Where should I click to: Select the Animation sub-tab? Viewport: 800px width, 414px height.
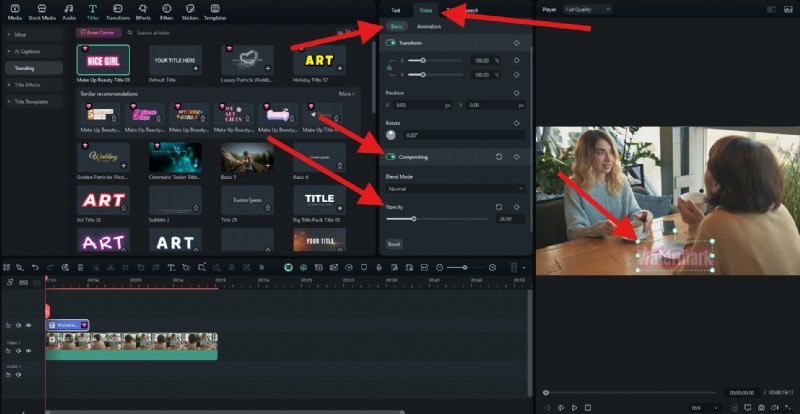(429, 27)
